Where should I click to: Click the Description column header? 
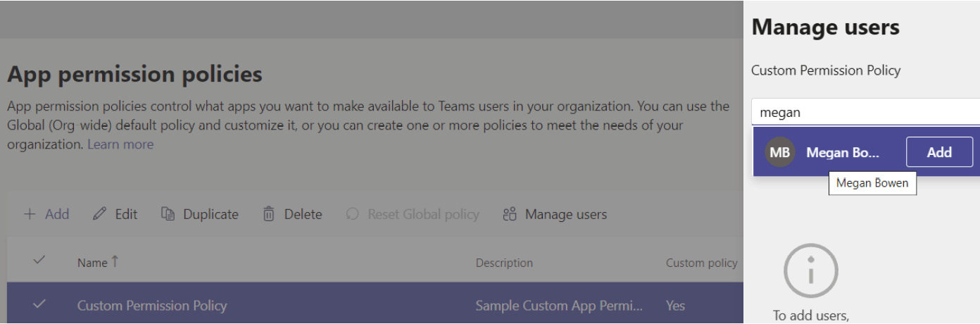[x=504, y=263]
